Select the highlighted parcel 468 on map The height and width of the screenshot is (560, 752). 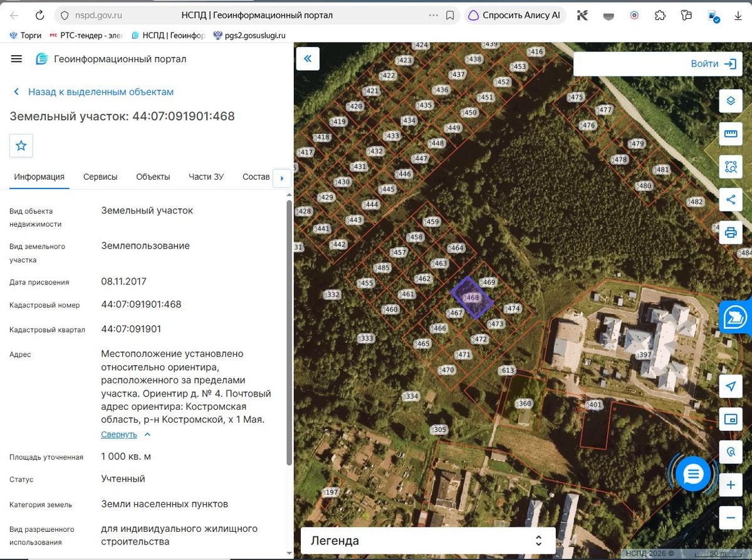[472, 298]
